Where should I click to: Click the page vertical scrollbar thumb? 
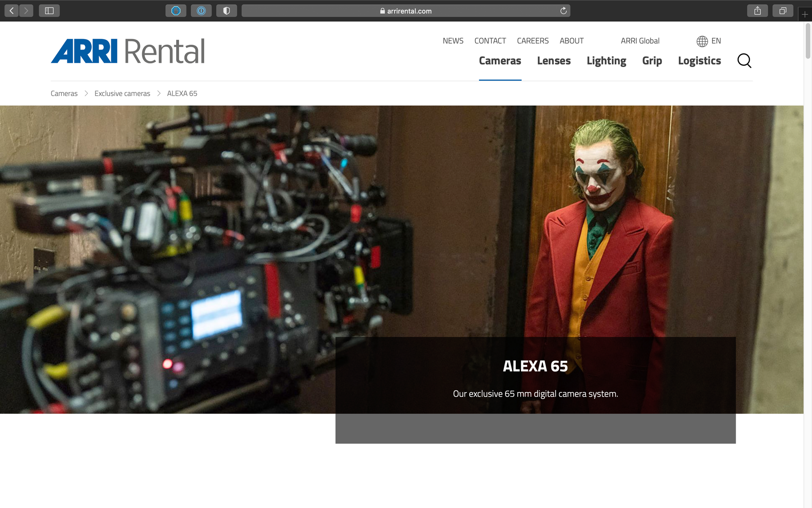click(x=808, y=41)
